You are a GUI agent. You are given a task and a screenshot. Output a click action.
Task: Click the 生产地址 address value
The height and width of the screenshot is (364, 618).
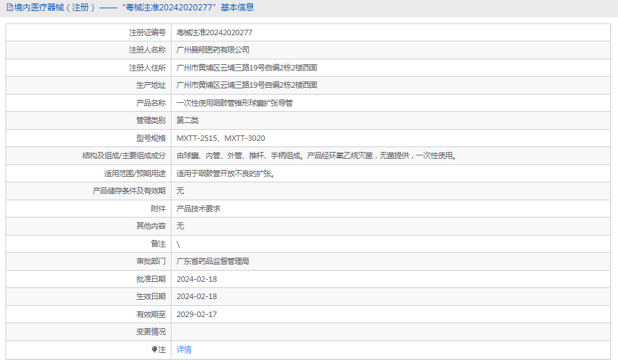coord(247,85)
